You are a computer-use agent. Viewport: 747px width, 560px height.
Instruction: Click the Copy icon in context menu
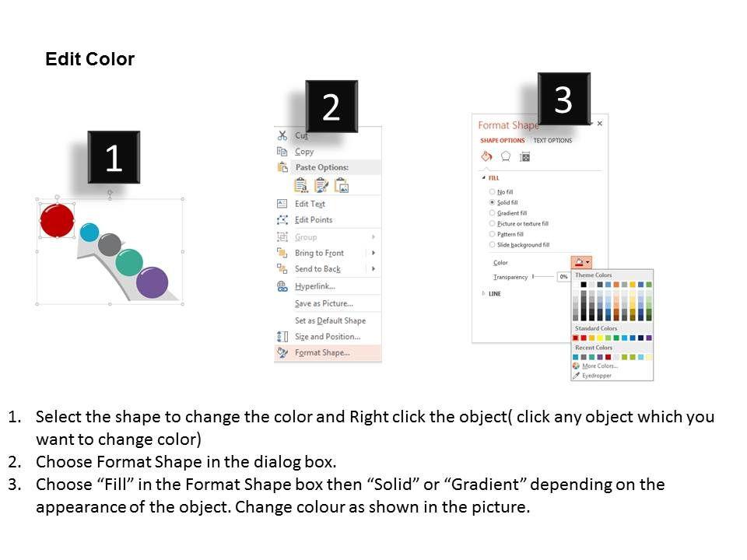pyautogui.click(x=282, y=152)
